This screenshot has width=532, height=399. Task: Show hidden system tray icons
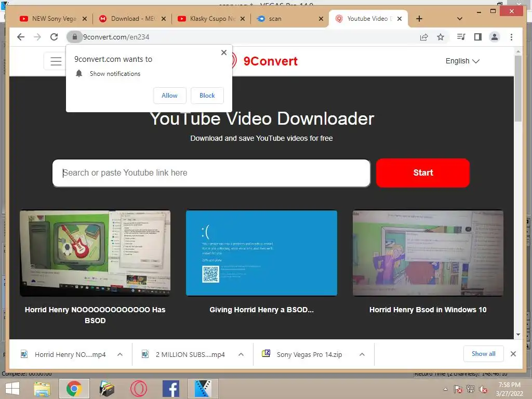pos(445,389)
